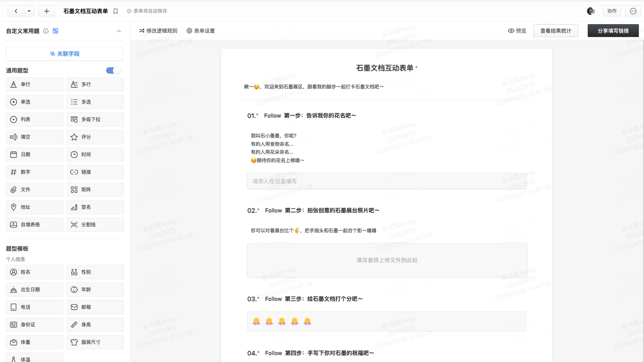The width and height of the screenshot is (644, 362).
Task: Click the form title 石墨文档互动表单 in the form
Action: [385, 68]
